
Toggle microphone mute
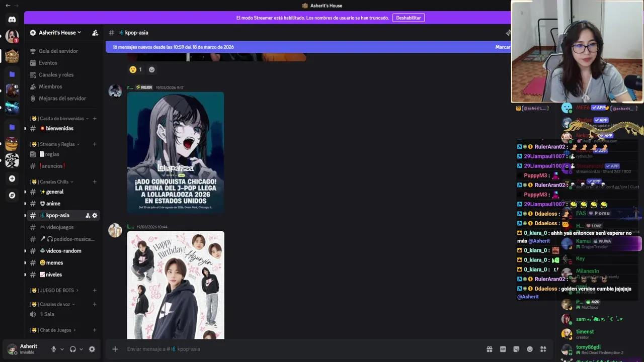click(53, 349)
